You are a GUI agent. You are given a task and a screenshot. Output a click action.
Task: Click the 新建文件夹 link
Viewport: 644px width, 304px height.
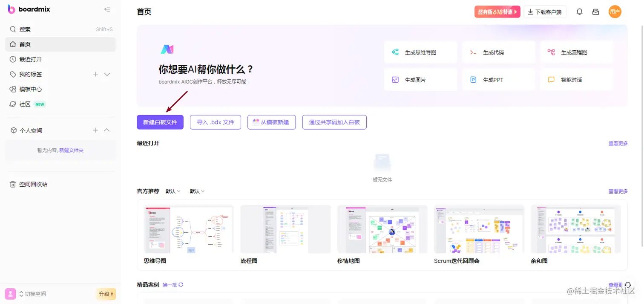pyautogui.click(x=71, y=151)
